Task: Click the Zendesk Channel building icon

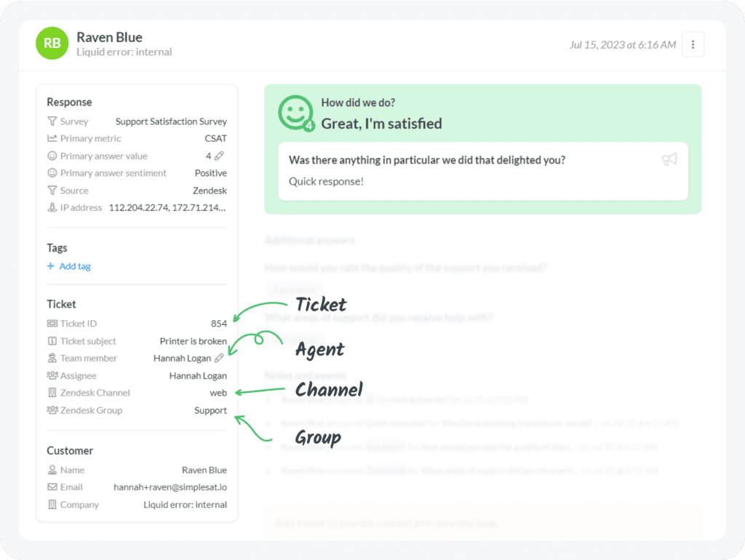Action: (x=52, y=393)
